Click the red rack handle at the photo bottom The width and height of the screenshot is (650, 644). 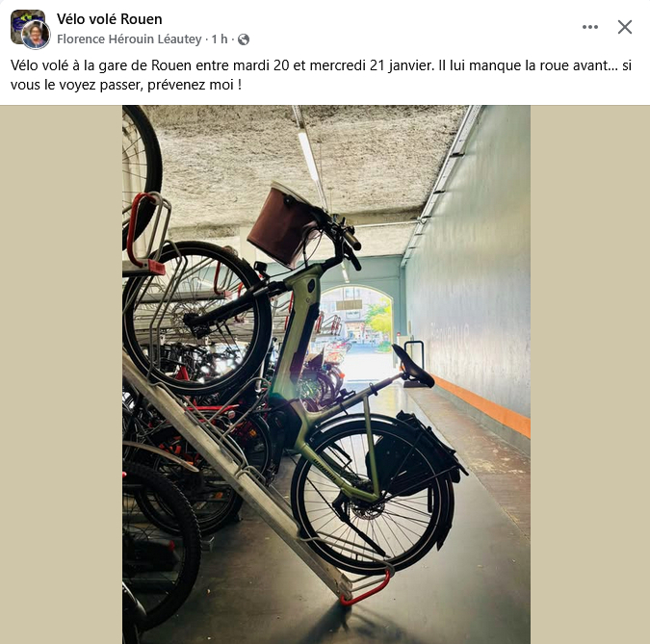pos(366,587)
